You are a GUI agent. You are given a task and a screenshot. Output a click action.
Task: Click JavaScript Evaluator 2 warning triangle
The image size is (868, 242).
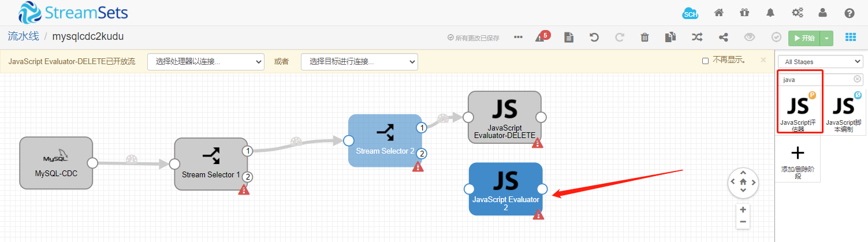(538, 215)
